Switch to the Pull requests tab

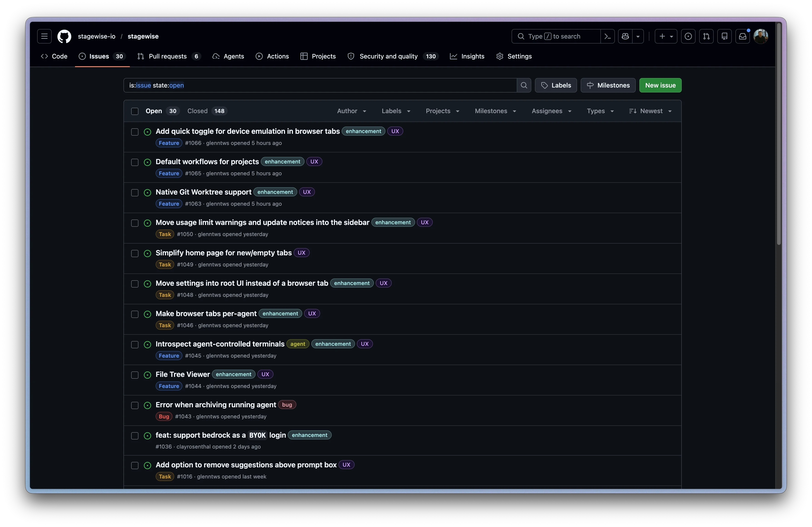click(169, 56)
